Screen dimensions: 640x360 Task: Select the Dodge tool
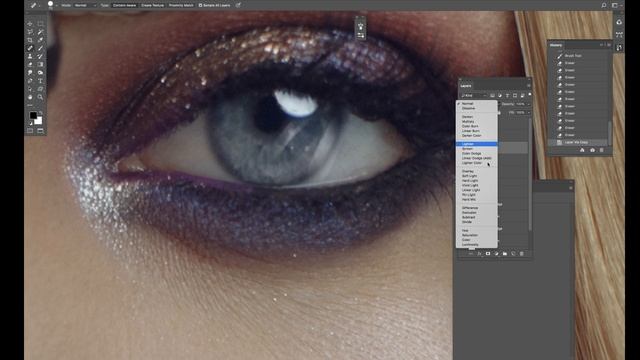point(40,73)
